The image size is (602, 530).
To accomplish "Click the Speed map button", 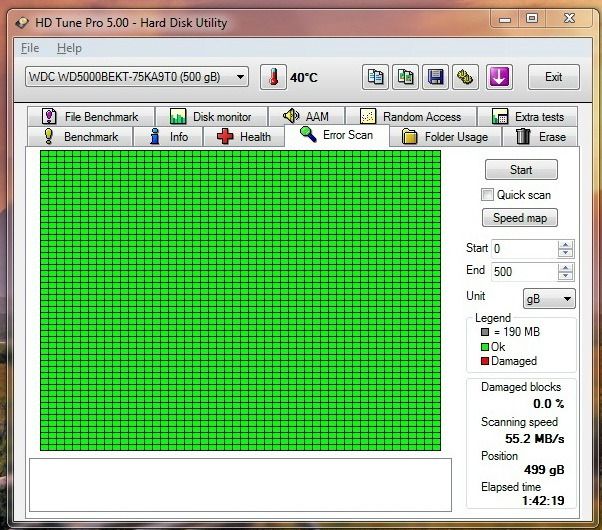I will [x=520, y=218].
